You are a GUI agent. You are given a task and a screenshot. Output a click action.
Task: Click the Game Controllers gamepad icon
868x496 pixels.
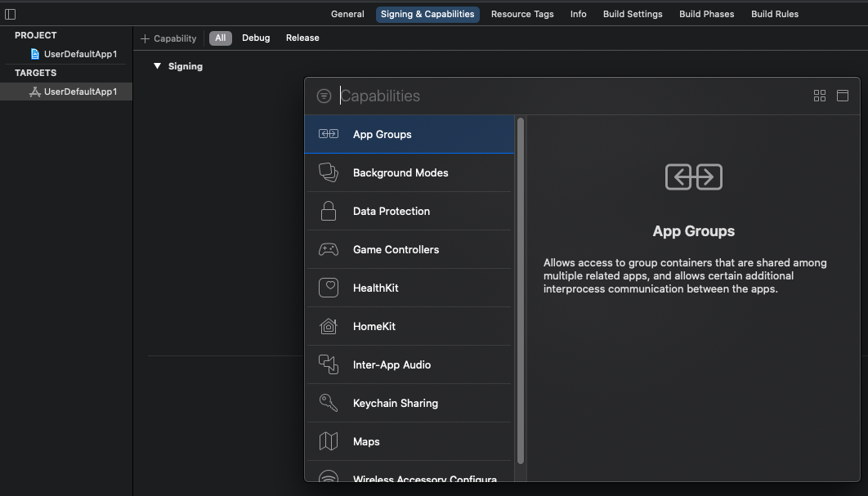[328, 249]
